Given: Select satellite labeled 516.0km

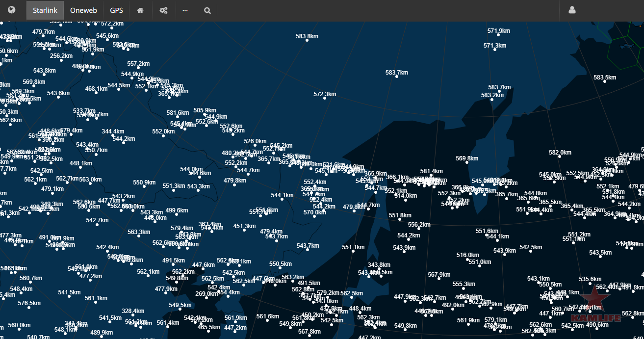Looking at the screenshot, I should coord(467,255).
